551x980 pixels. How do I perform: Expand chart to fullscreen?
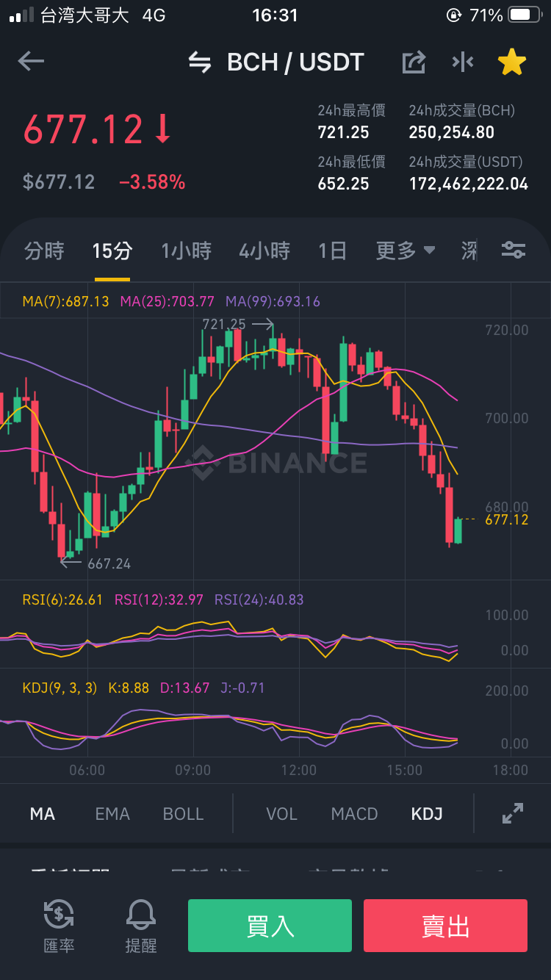click(x=513, y=813)
